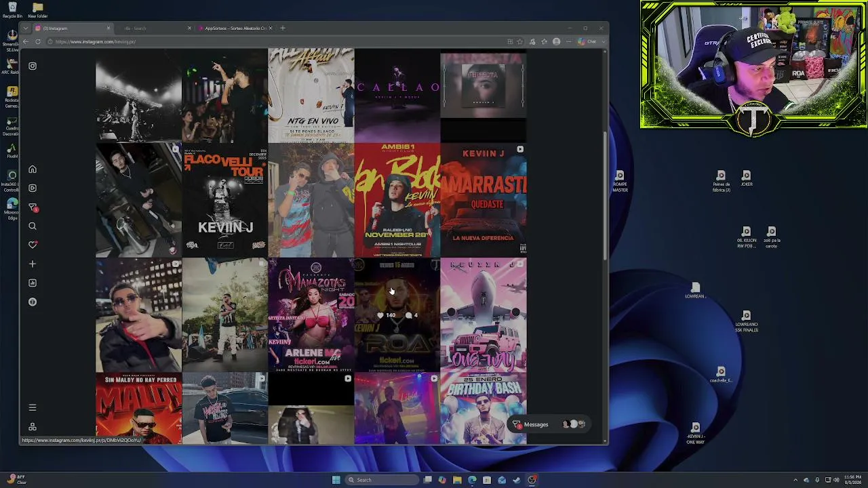Open the Meta apps icon in sidebar
The image size is (868, 488).
click(x=32, y=426)
